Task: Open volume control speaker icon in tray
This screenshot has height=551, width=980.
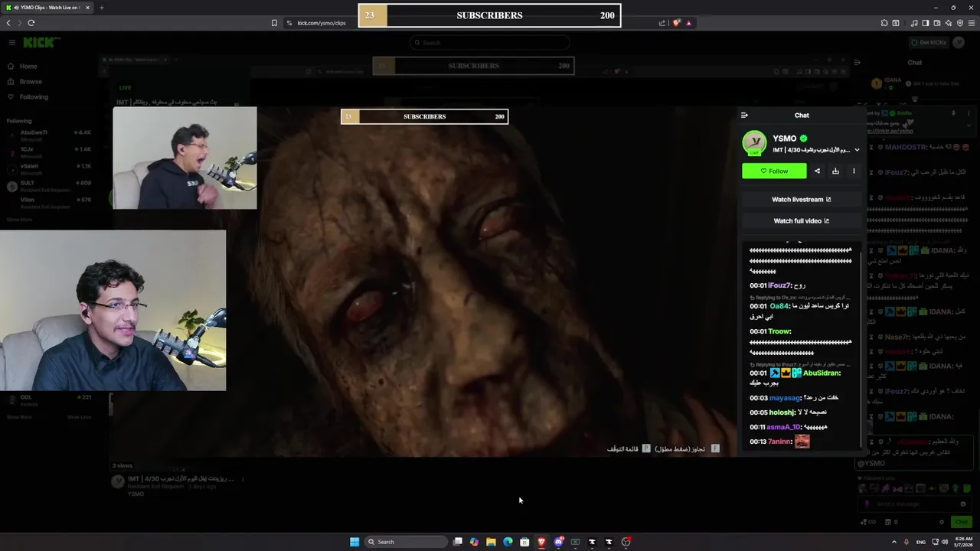Action: click(x=945, y=542)
